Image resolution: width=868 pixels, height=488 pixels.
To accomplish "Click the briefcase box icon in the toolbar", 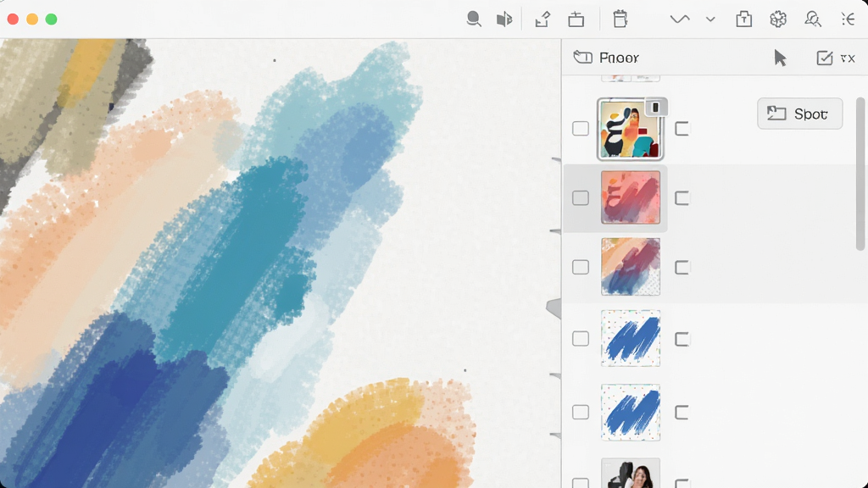I will [x=576, y=20].
